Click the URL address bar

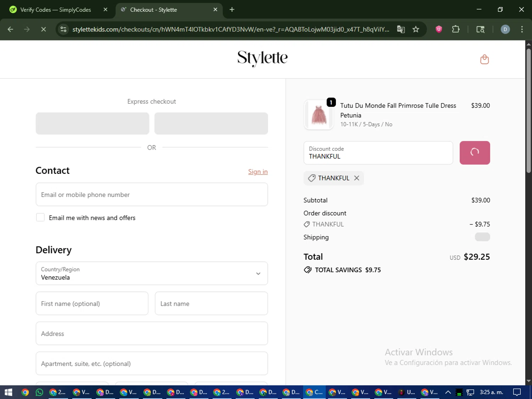(x=231, y=29)
